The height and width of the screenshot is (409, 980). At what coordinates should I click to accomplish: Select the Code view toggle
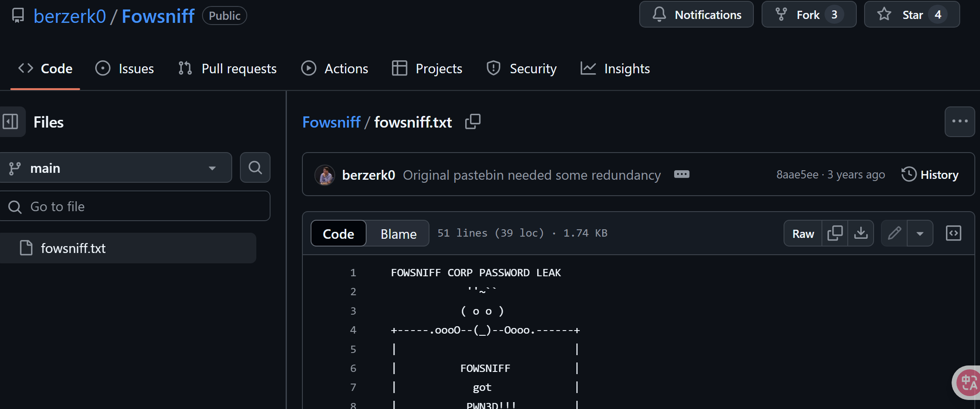(339, 234)
